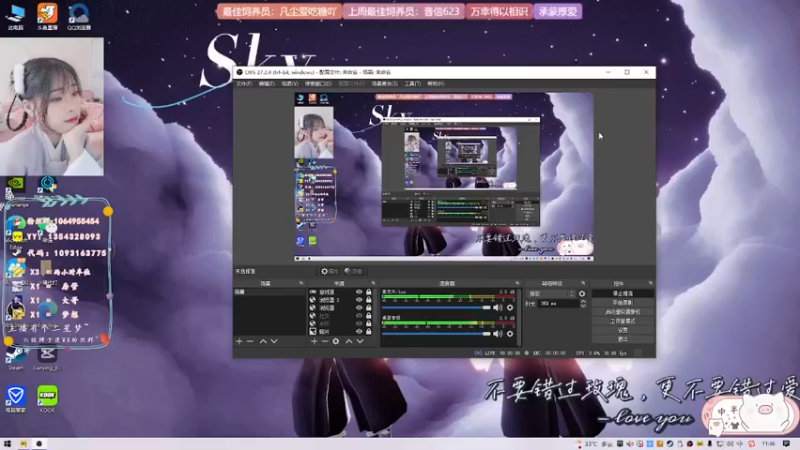Decrease transition duration with down arrow
This screenshot has height=450, width=800.
coord(583,306)
